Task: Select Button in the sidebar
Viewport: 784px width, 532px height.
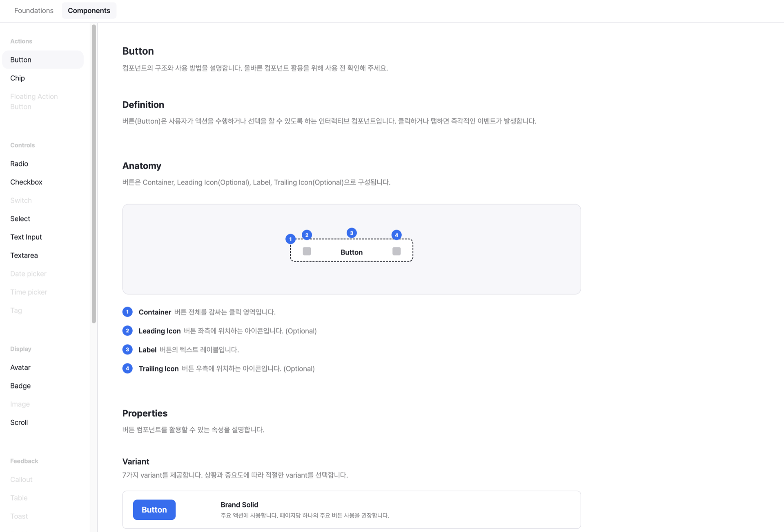Action: (43, 60)
